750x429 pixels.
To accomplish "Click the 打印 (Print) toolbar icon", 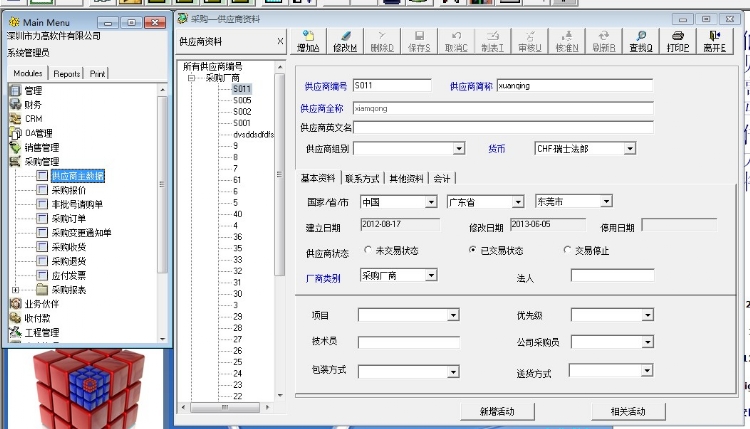I will click(678, 41).
